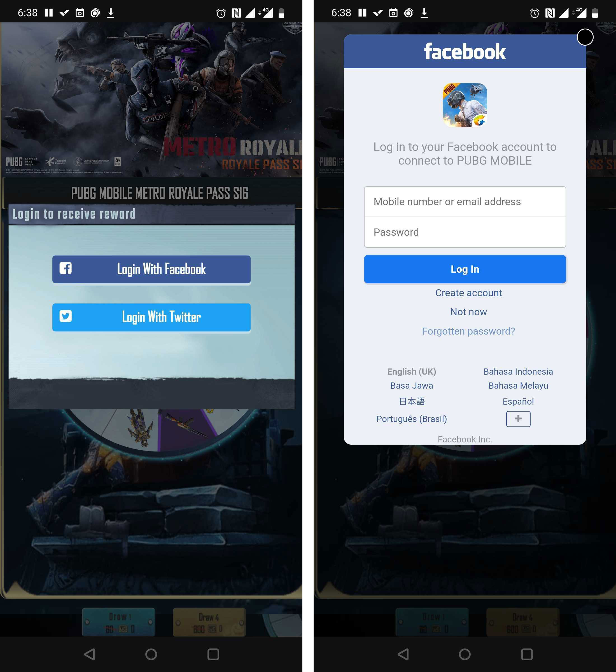616x672 pixels.
Task: Click the Not now option
Action: [x=468, y=311]
